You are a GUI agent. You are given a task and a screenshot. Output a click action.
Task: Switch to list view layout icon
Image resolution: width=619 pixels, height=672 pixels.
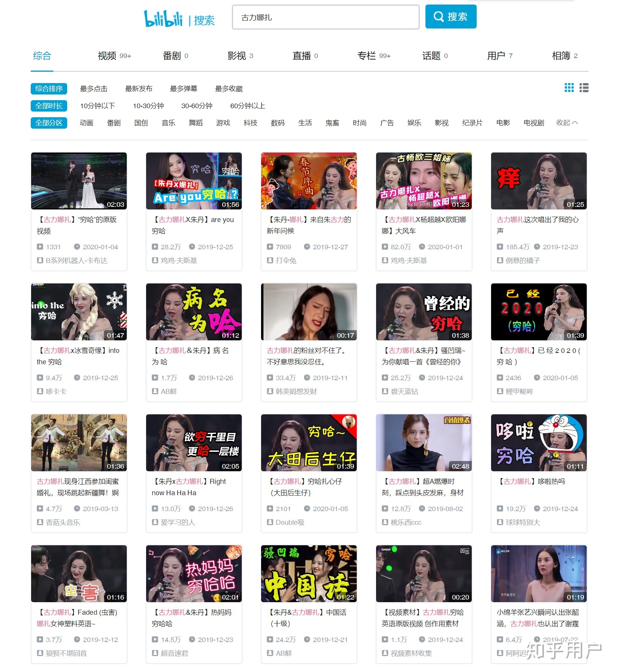[584, 88]
